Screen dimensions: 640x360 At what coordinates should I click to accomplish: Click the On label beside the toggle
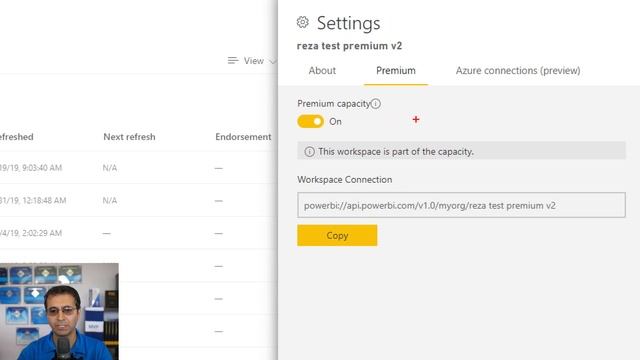coord(336,122)
